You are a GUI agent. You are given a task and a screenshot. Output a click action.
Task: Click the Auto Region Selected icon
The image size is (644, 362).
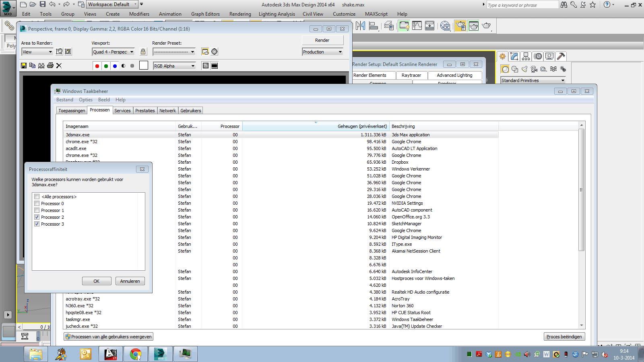pyautogui.click(x=68, y=51)
